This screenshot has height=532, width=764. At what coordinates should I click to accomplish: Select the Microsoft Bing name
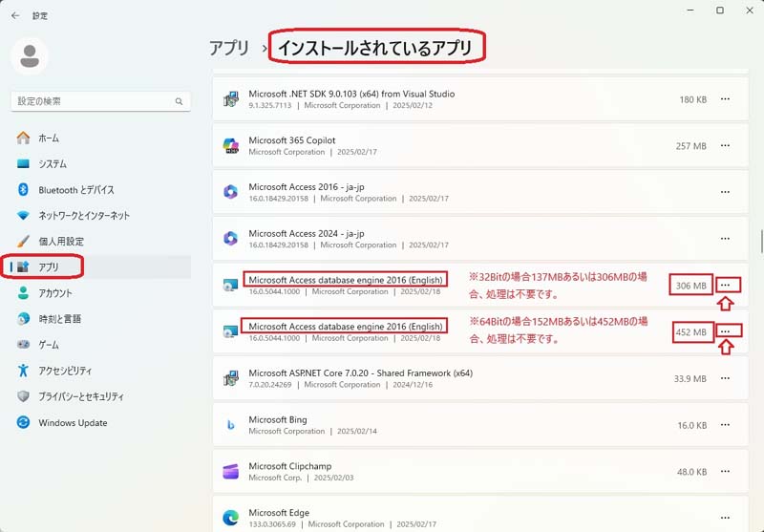coord(278,419)
